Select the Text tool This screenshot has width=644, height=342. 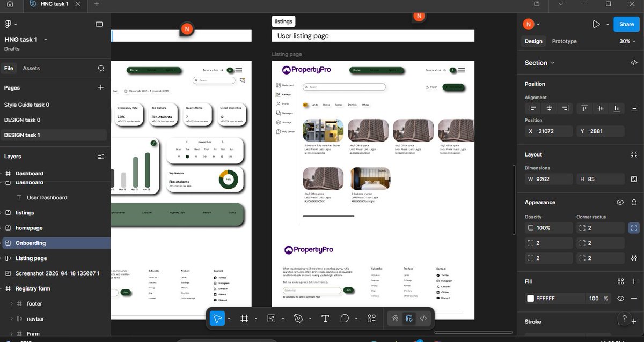tap(325, 318)
